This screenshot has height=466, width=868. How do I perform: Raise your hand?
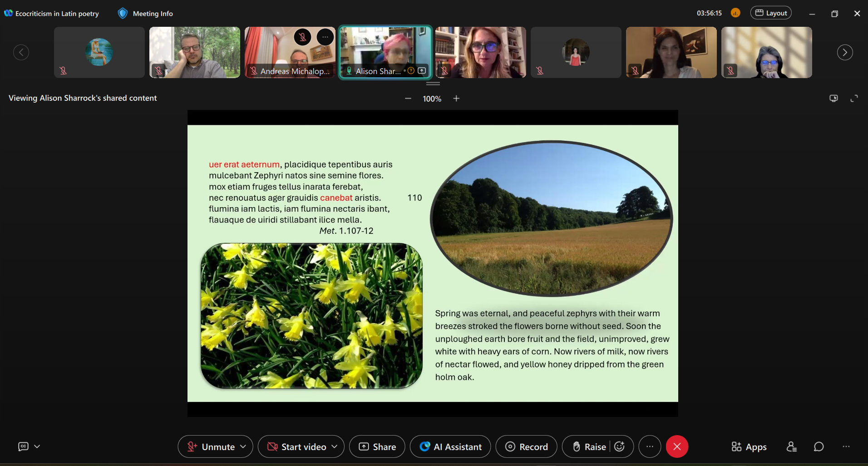coord(589,447)
